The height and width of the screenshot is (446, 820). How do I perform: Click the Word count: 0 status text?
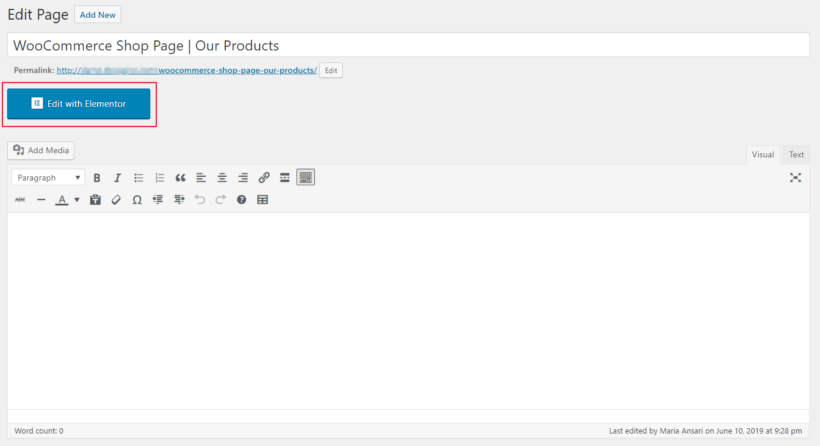point(39,431)
